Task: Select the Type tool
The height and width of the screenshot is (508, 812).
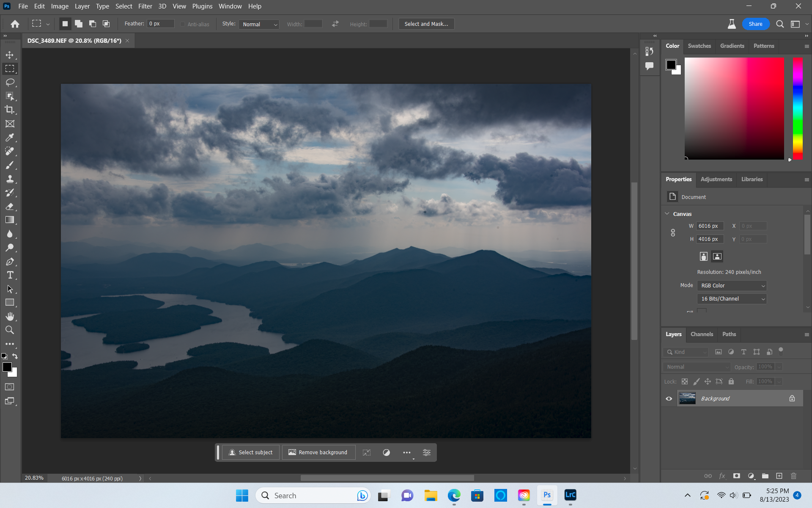Action: click(11, 275)
